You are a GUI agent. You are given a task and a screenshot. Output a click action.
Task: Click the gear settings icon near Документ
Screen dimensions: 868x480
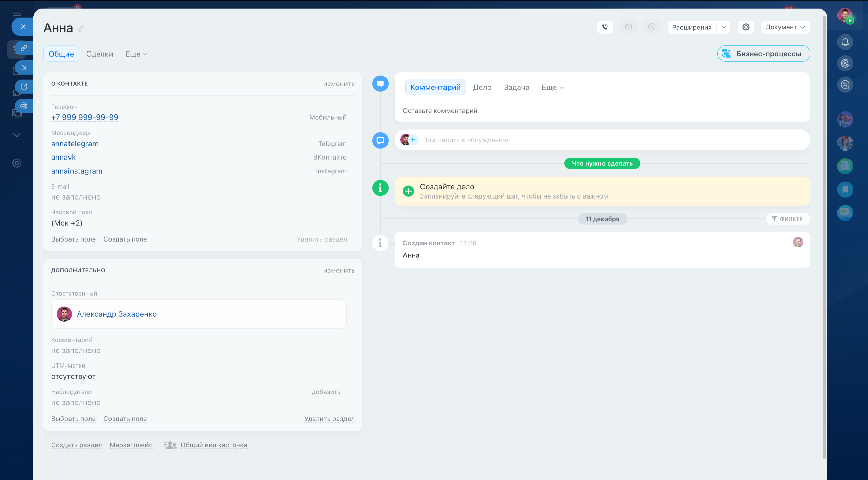point(746,27)
